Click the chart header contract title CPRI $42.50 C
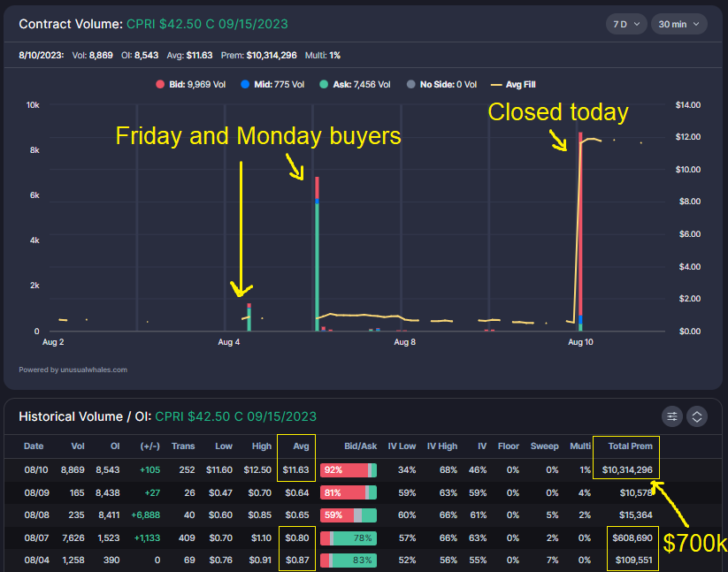The image size is (728, 572). [x=207, y=24]
